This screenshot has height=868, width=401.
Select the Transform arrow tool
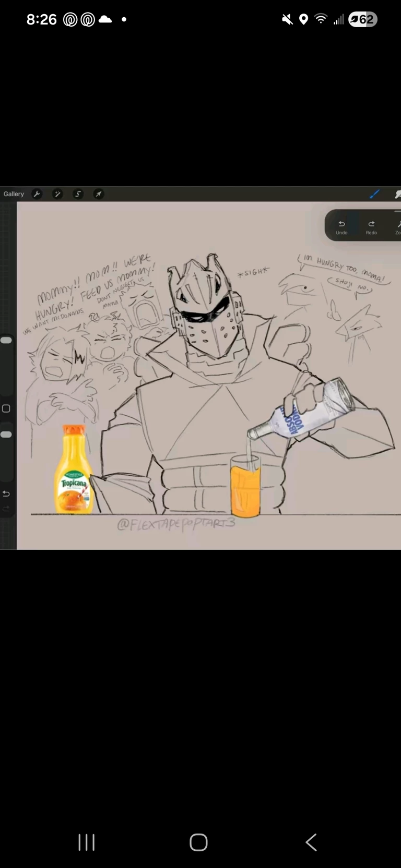(98, 194)
